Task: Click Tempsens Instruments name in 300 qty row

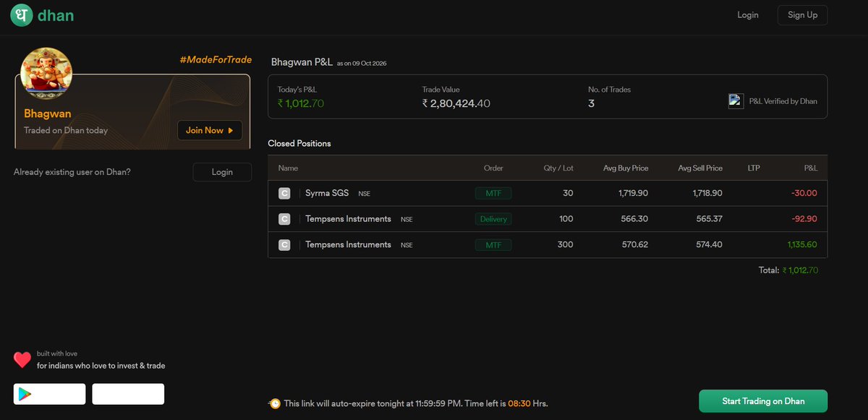Action: point(348,245)
